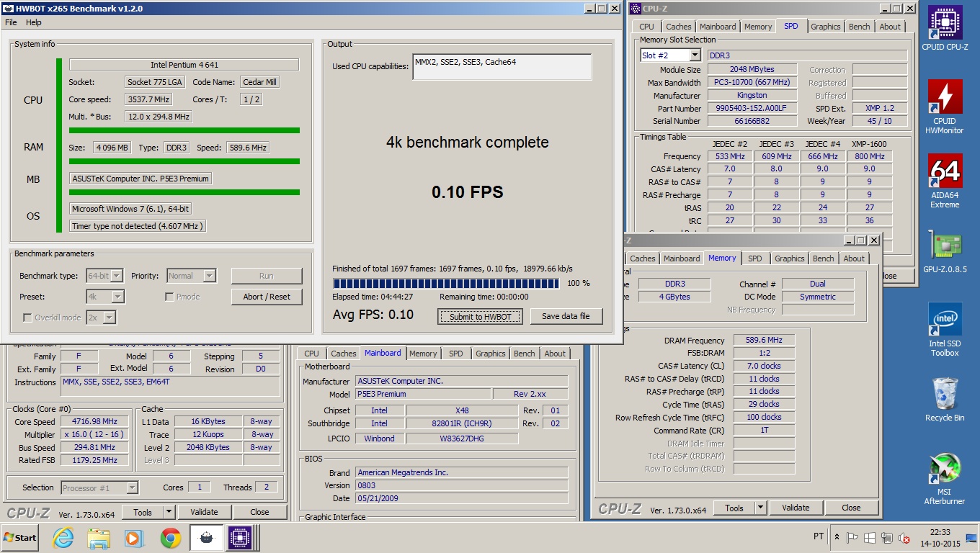The width and height of the screenshot is (980, 553).
Task: Launch MSI Afterburner from the desktop
Action: [x=945, y=479]
